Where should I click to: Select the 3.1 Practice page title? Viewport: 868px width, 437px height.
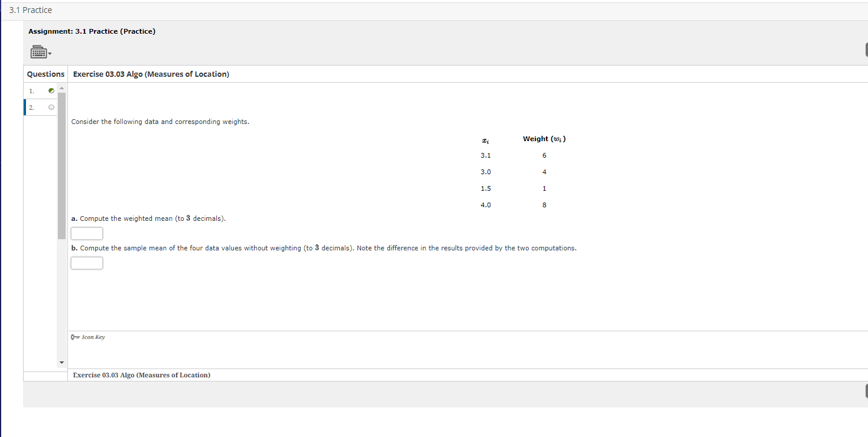(30, 9)
